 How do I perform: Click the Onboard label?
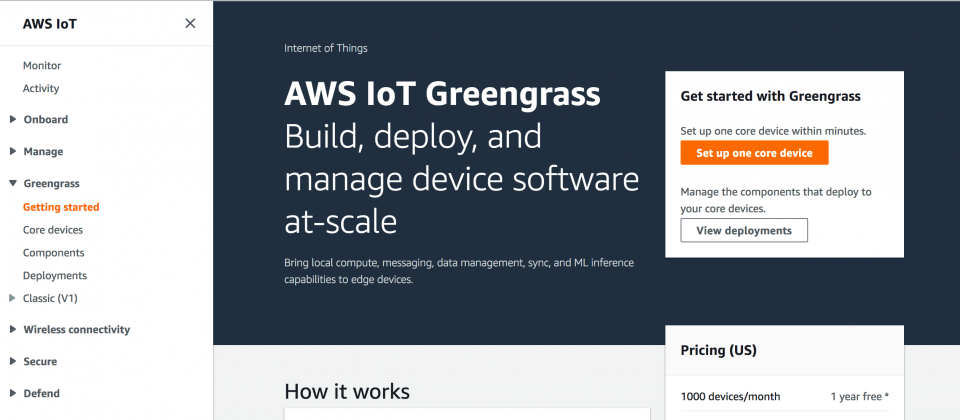(x=46, y=119)
